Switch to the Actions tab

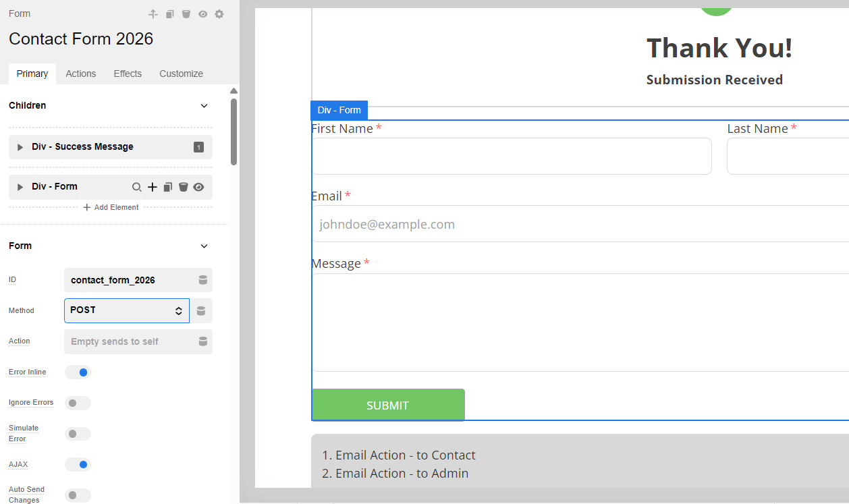point(81,74)
